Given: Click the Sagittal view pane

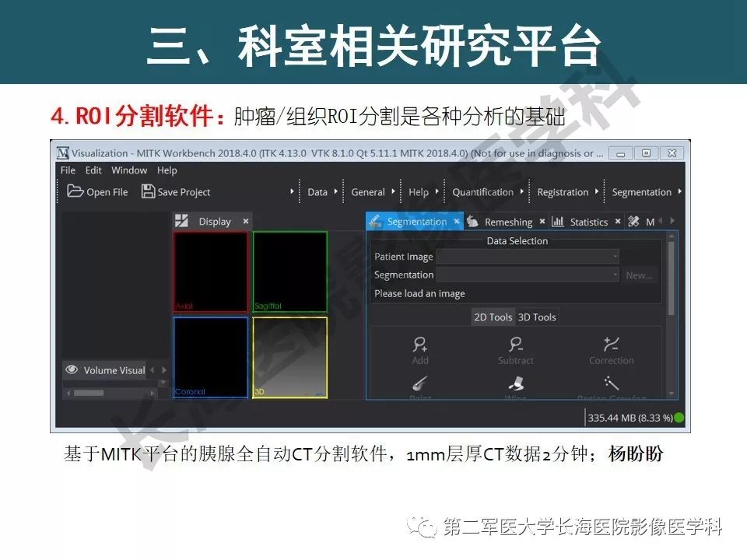Looking at the screenshot, I should pyautogui.click(x=290, y=272).
